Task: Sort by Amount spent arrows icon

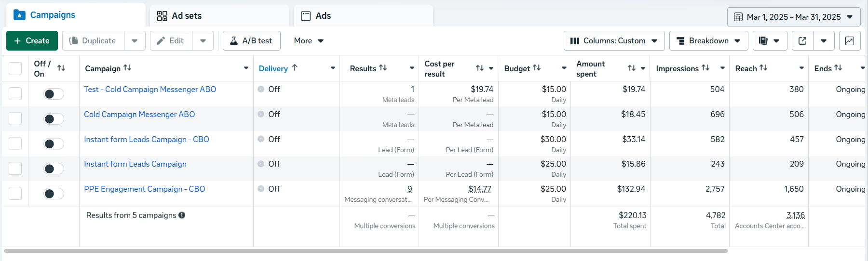Action: point(631,68)
